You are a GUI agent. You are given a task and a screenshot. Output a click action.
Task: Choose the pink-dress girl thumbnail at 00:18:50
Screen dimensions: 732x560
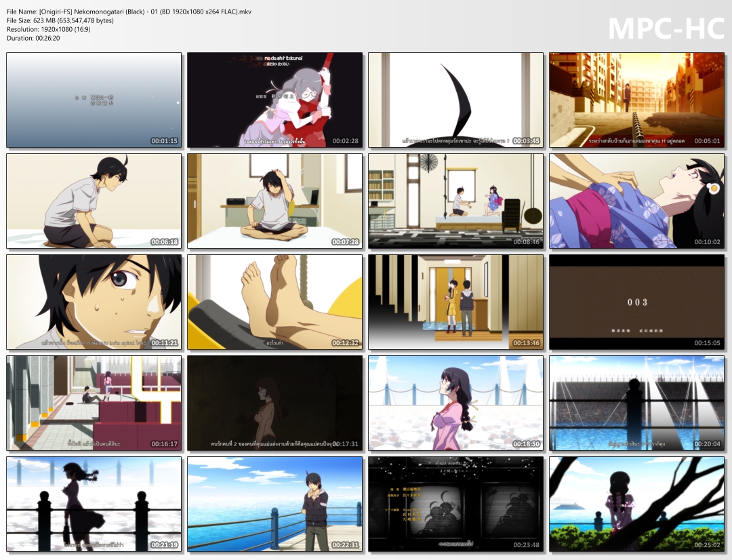point(455,403)
